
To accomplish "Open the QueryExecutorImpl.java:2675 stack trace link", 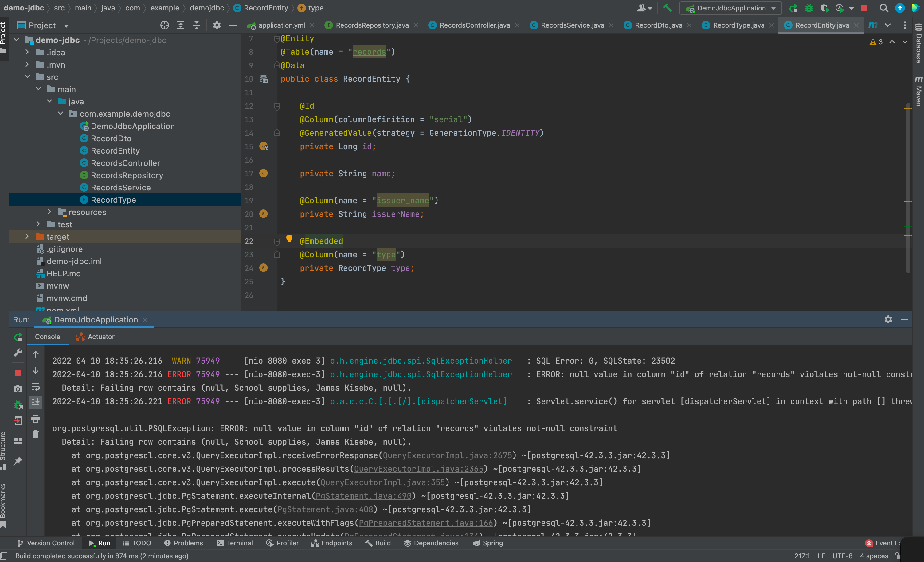I will tap(447, 455).
